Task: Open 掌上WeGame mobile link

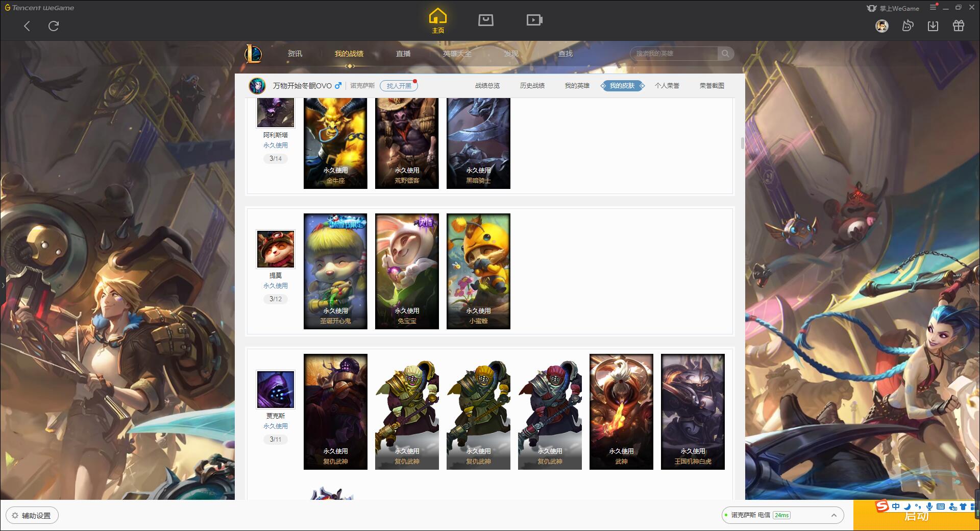Action: click(x=893, y=8)
